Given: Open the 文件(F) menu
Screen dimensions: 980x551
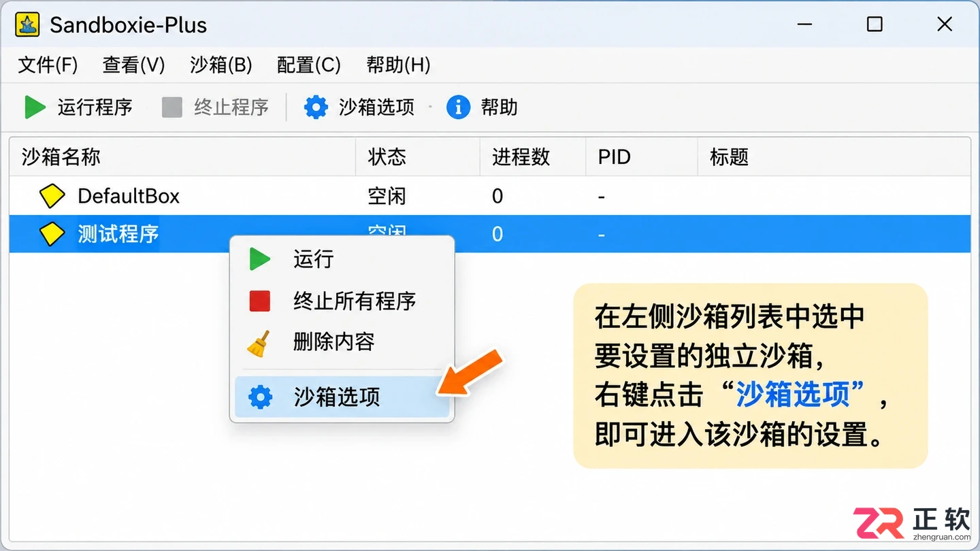Looking at the screenshot, I should click(48, 65).
